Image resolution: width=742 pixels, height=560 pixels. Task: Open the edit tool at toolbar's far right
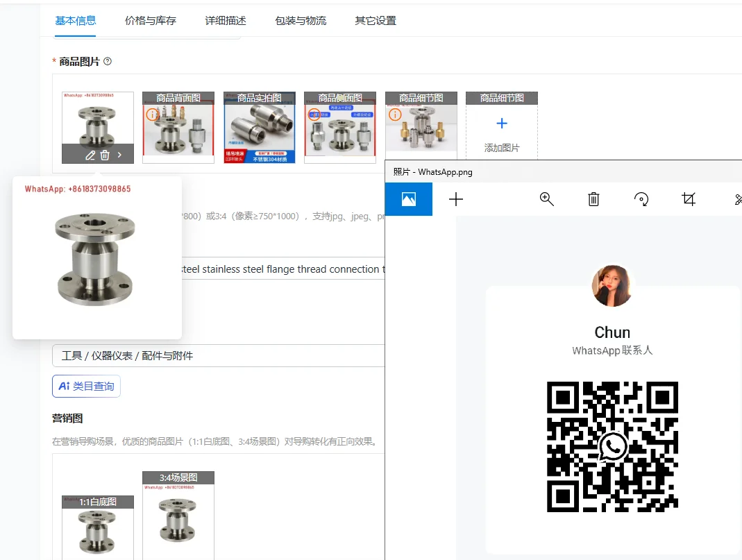tap(738, 199)
